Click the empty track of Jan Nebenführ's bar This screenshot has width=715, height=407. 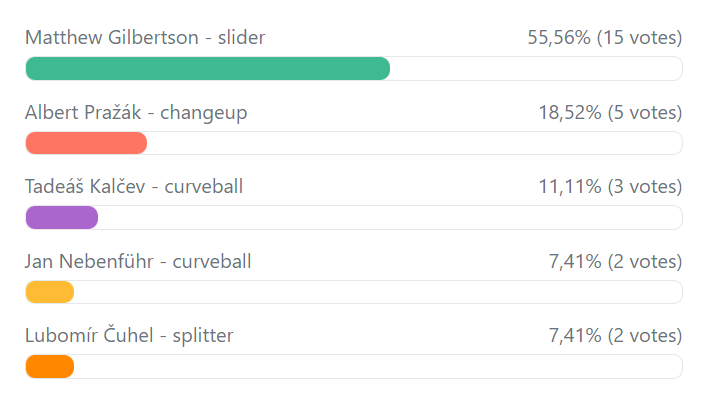tap(378, 292)
